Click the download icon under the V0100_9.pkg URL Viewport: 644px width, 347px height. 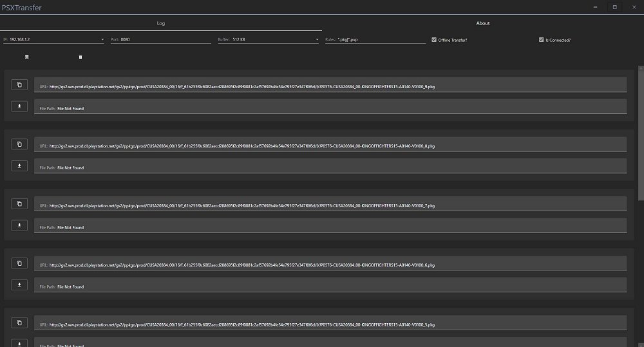pos(19,106)
